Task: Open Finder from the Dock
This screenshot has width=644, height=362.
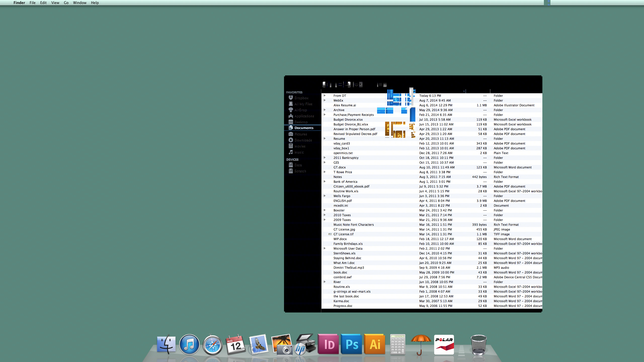Action: tap(166, 344)
